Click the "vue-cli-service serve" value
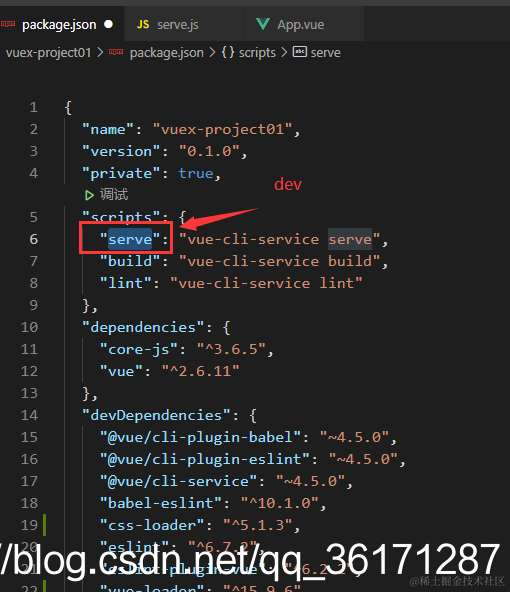 point(280,239)
